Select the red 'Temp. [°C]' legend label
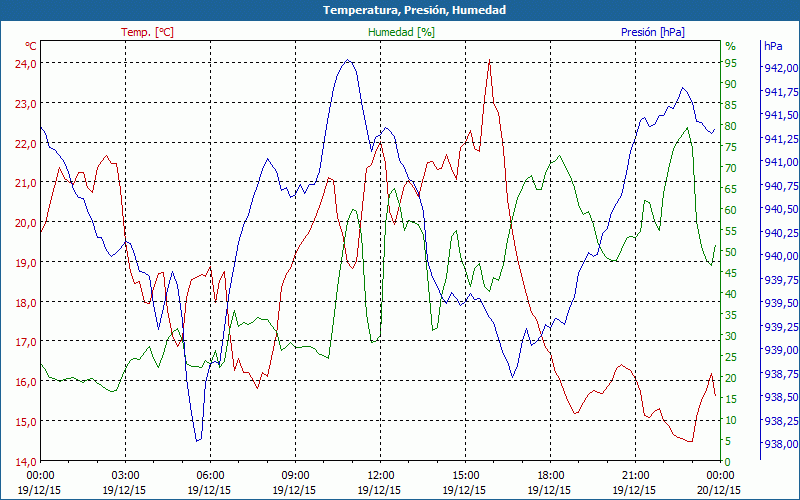The image size is (800, 500). click(x=147, y=32)
